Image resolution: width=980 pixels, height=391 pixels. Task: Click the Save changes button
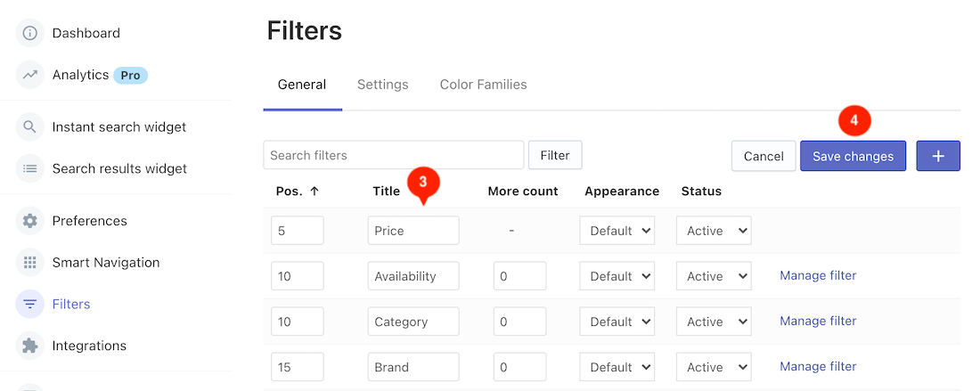853,156
